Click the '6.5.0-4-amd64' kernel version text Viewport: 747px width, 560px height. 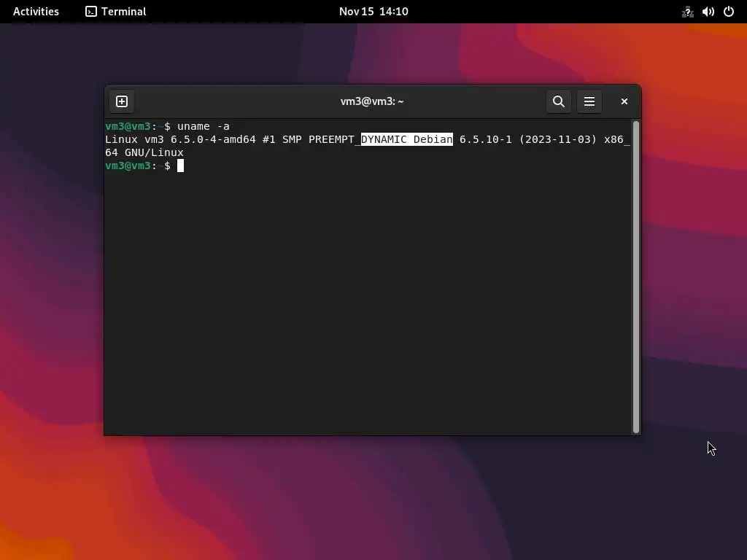pos(213,139)
